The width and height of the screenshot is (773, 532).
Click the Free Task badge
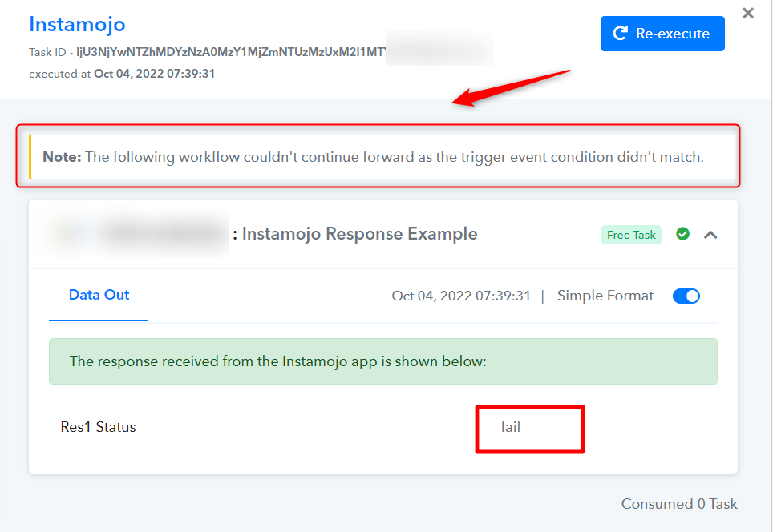[631, 235]
